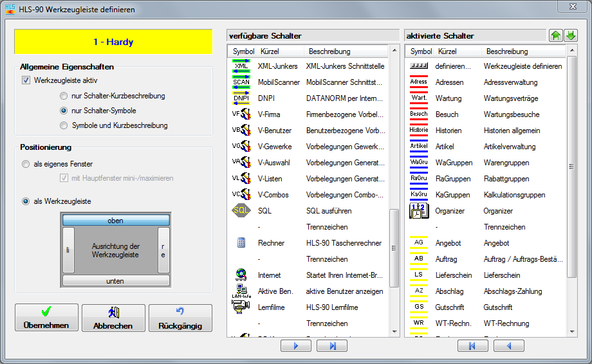Select the XML-Junkers icon row
Viewport: 592px width, 364px height.
tap(241, 66)
